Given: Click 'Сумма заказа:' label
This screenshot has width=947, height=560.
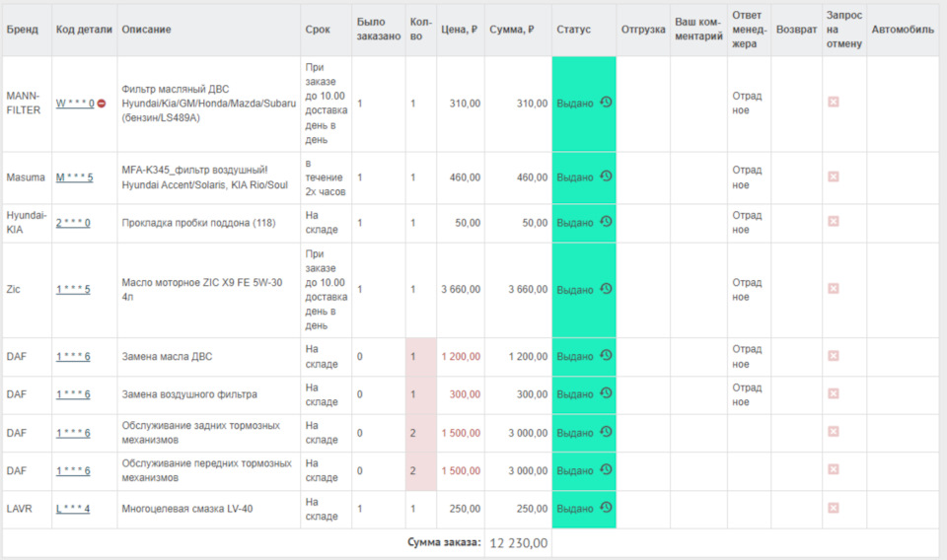Looking at the screenshot, I should pos(444,542).
